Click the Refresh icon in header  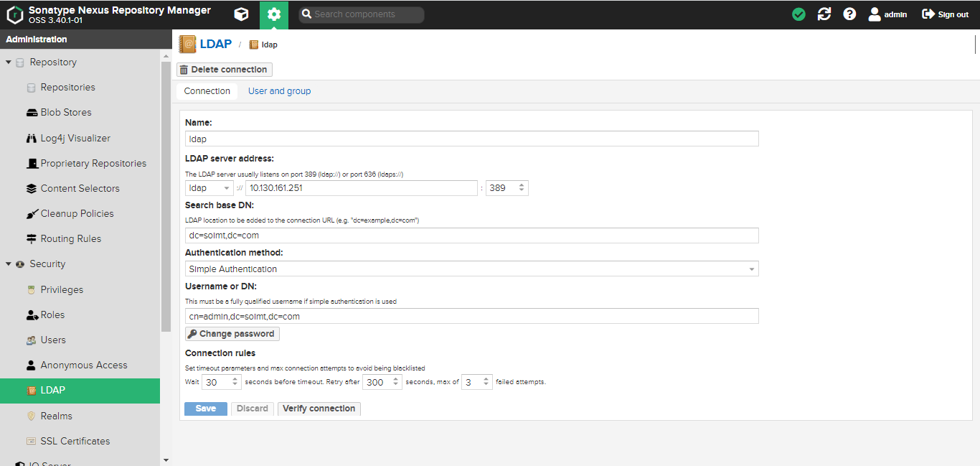click(824, 14)
